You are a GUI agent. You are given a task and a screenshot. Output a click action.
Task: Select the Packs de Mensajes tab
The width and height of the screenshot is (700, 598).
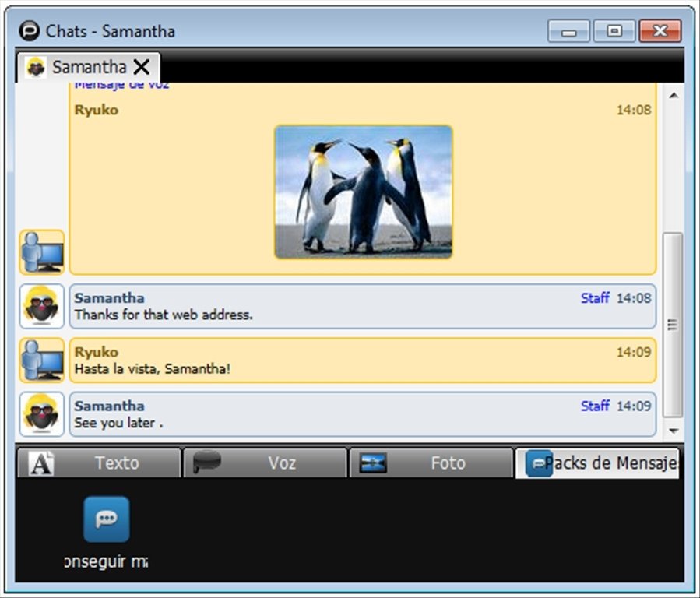tap(597, 463)
